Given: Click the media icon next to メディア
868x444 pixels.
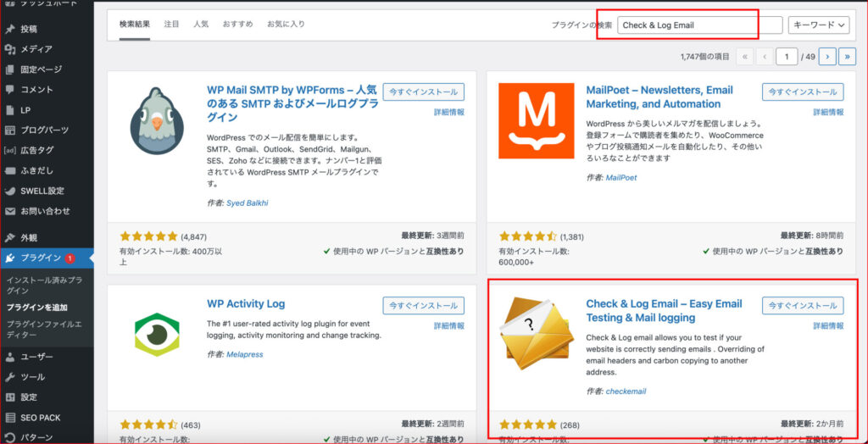Looking at the screenshot, I should pos(10,49).
